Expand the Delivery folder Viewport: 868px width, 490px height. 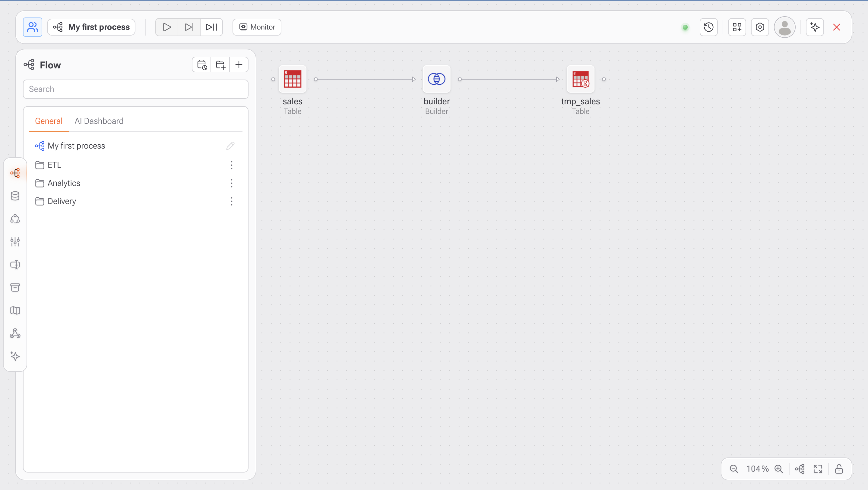coord(62,201)
